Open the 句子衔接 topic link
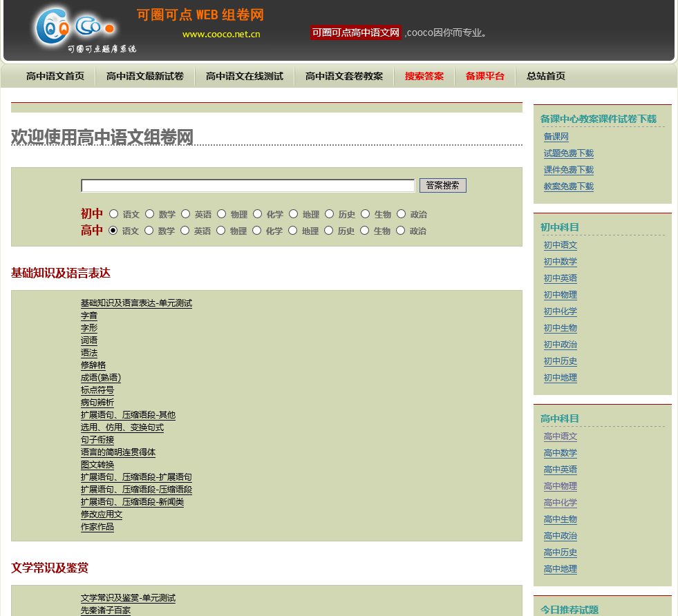This screenshot has width=678, height=616. coord(97,440)
